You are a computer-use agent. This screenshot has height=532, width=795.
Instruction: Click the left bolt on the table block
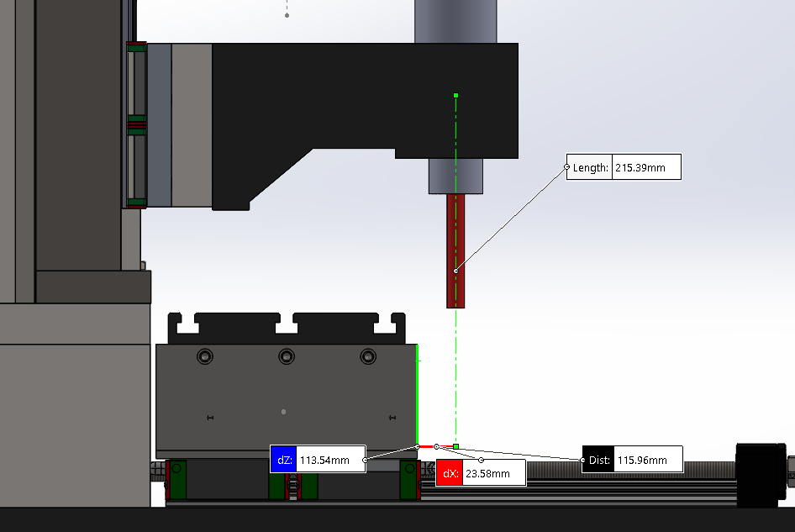205,356
